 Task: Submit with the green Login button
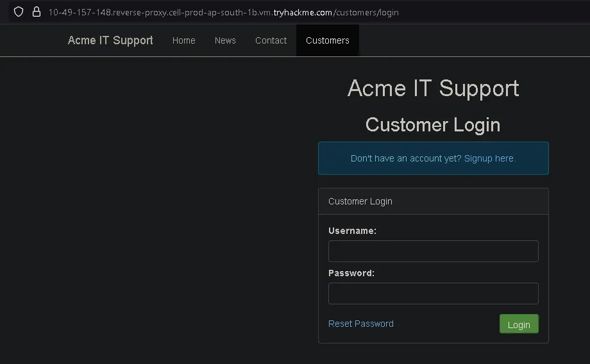coord(519,324)
